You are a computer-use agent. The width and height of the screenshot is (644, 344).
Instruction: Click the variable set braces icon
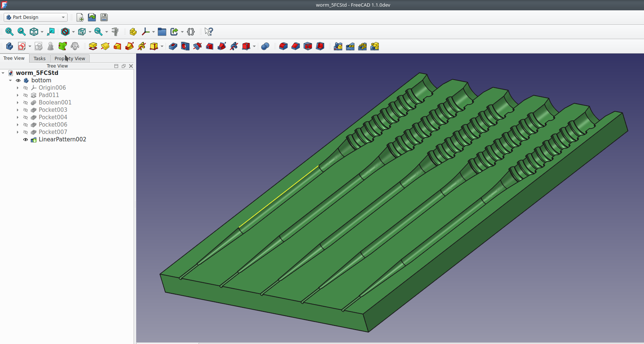(191, 32)
